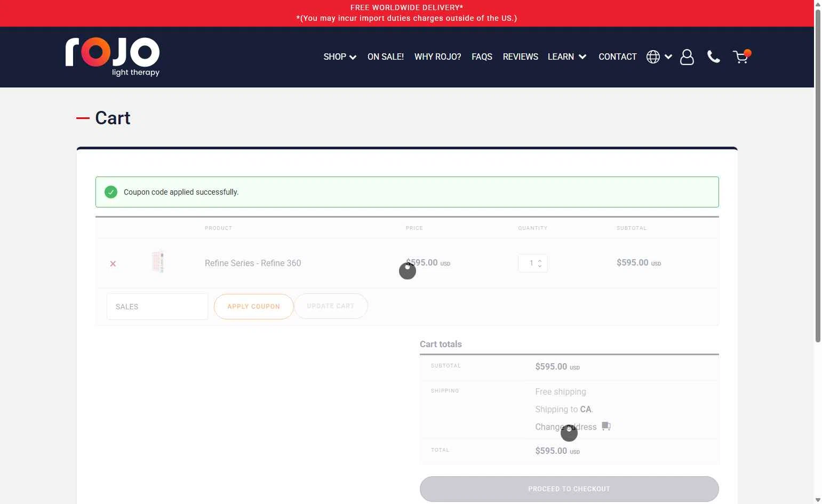
Task: Expand the chevron next to the globe
Action: click(668, 57)
